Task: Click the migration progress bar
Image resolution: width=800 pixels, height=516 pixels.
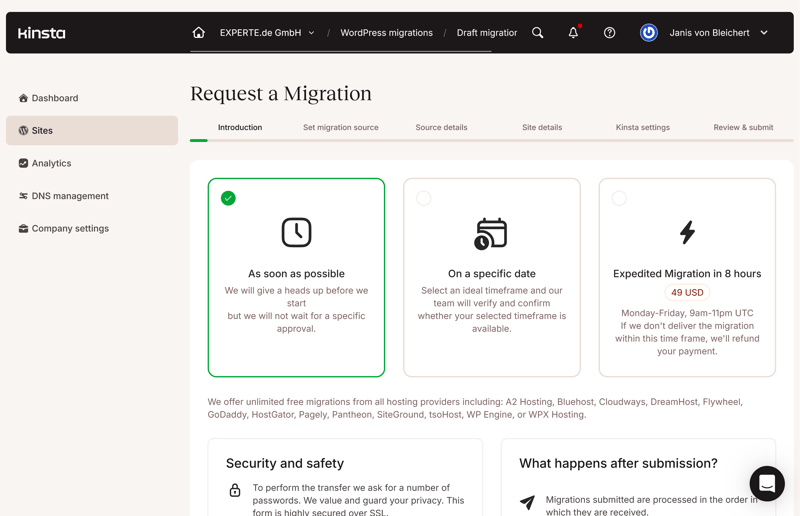Action: 491,140
